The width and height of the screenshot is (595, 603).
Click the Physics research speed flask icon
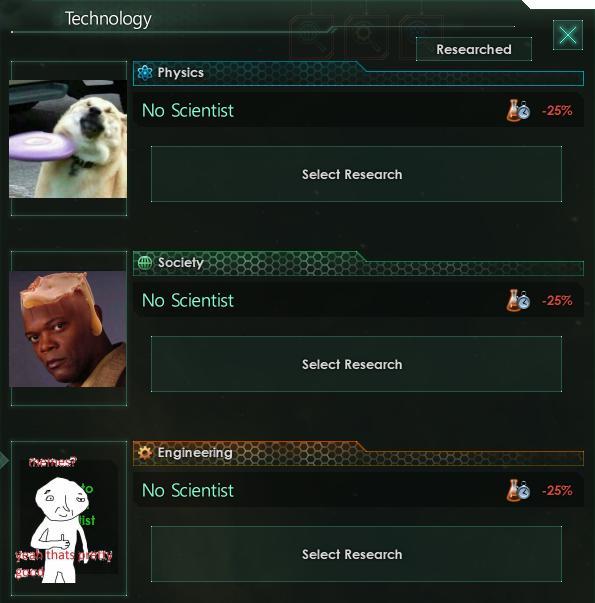coord(518,111)
